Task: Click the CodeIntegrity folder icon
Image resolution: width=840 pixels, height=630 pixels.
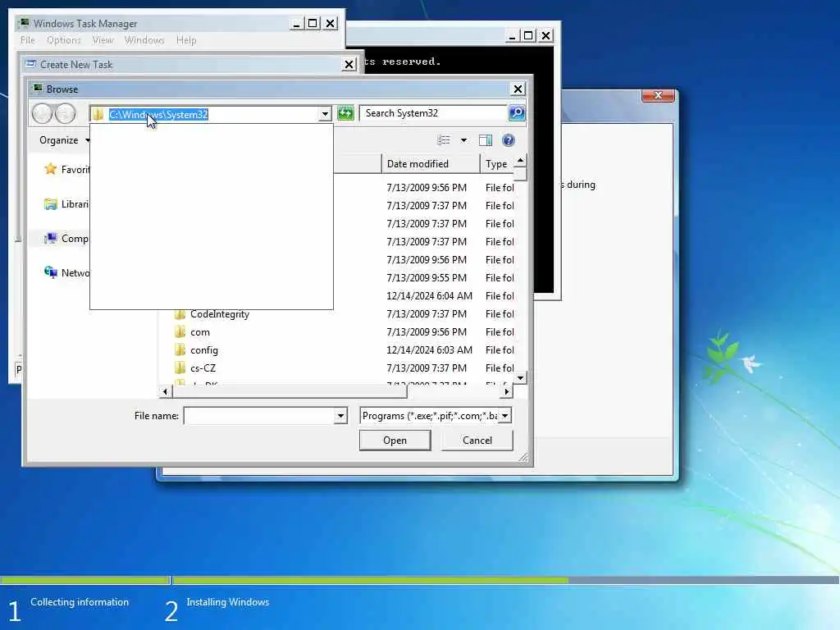Action: pyautogui.click(x=180, y=314)
